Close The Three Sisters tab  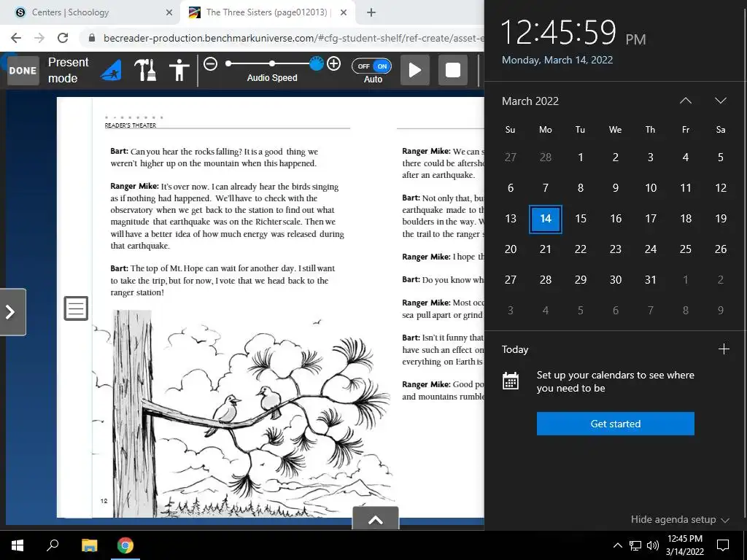tap(344, 12)
